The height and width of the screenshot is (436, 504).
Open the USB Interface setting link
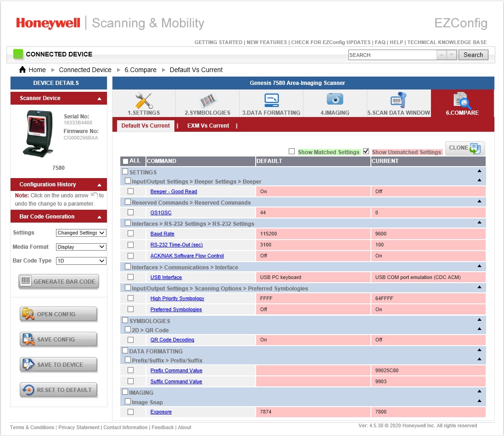point(166,278)
